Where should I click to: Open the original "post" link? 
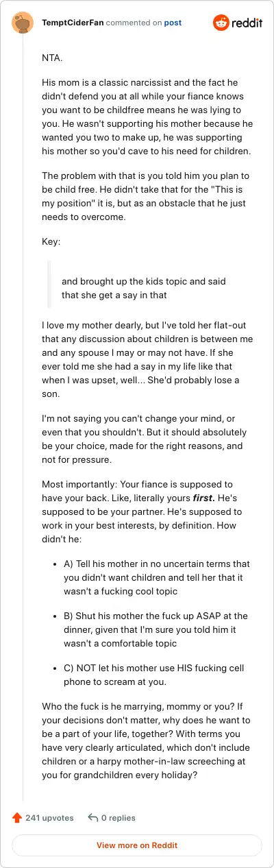click(173, 23)
